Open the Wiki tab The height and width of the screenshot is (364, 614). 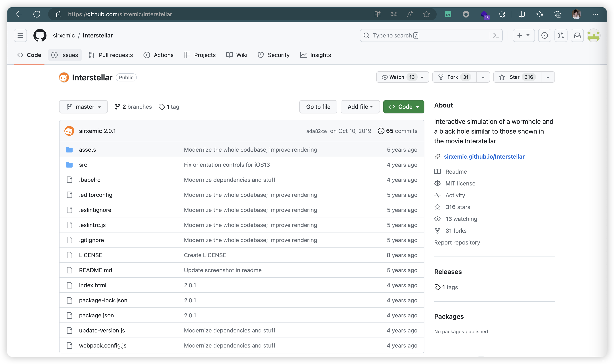coord(237,55)
